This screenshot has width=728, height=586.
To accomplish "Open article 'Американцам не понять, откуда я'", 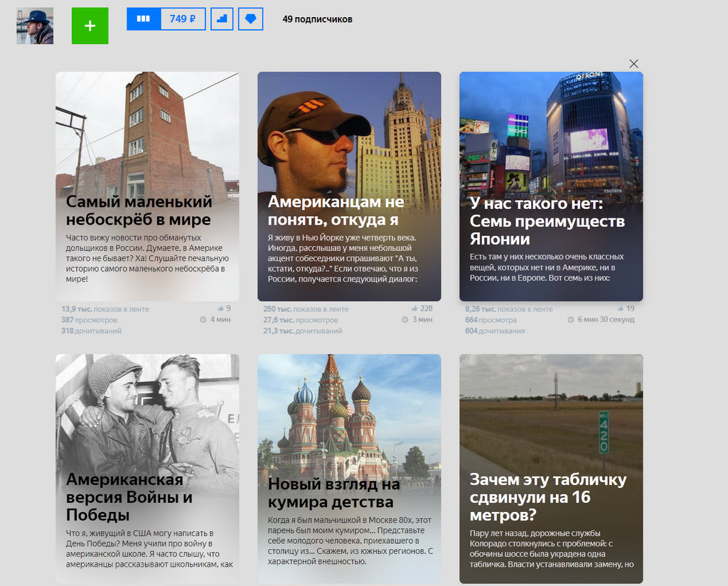I will point(336,211).
